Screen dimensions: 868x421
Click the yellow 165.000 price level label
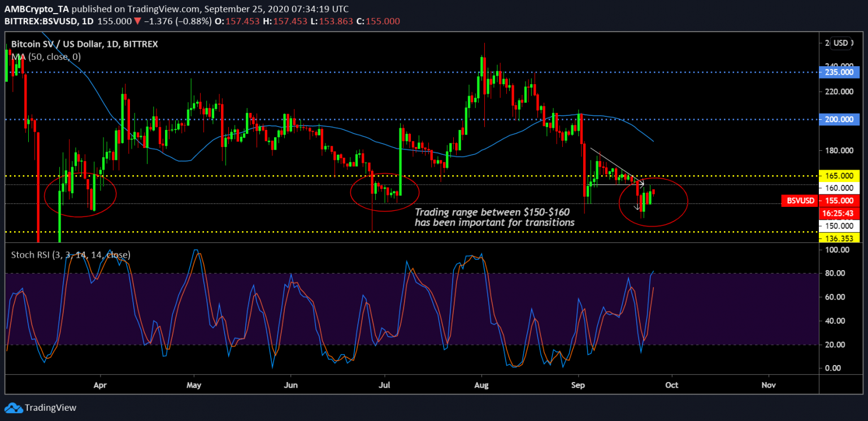839,176
